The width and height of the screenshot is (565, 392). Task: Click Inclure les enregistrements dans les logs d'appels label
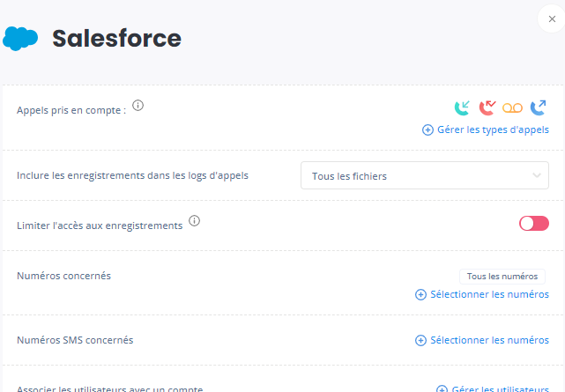(x=132, y=175)
